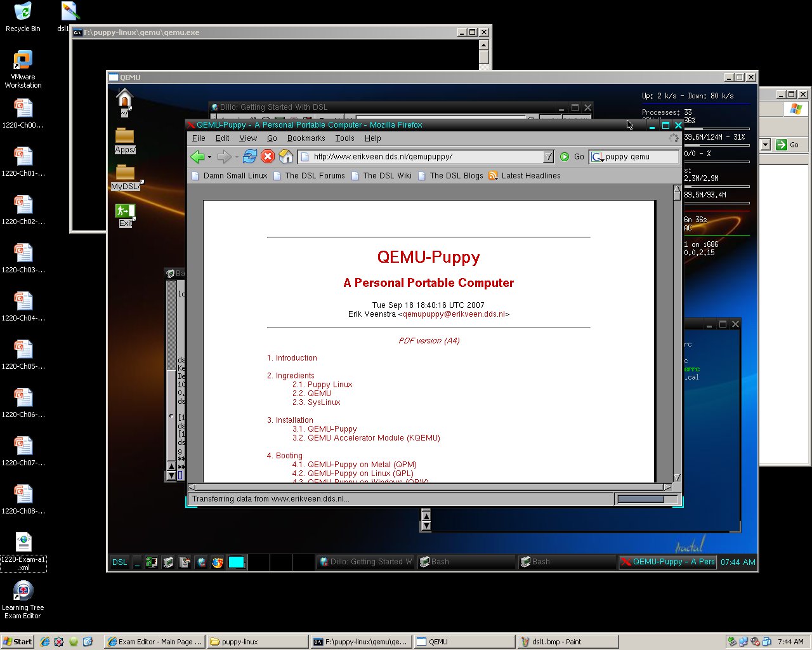
Task: Open VMware Workstation desktop shortcut
Action: [x=23, y=69]
